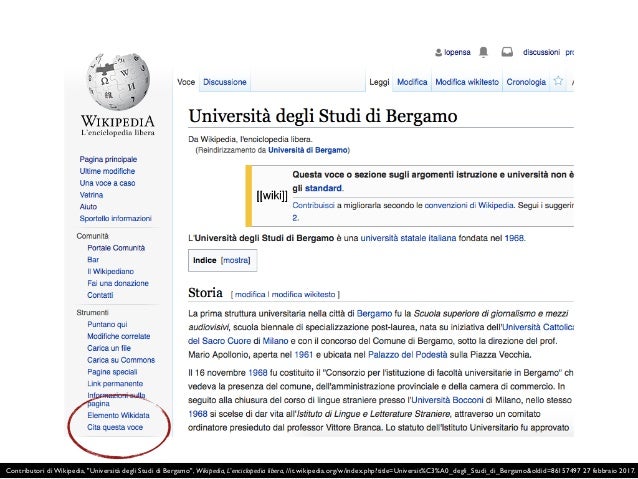
Task: Open Il Wikipediano link
Action: point(110,271)
